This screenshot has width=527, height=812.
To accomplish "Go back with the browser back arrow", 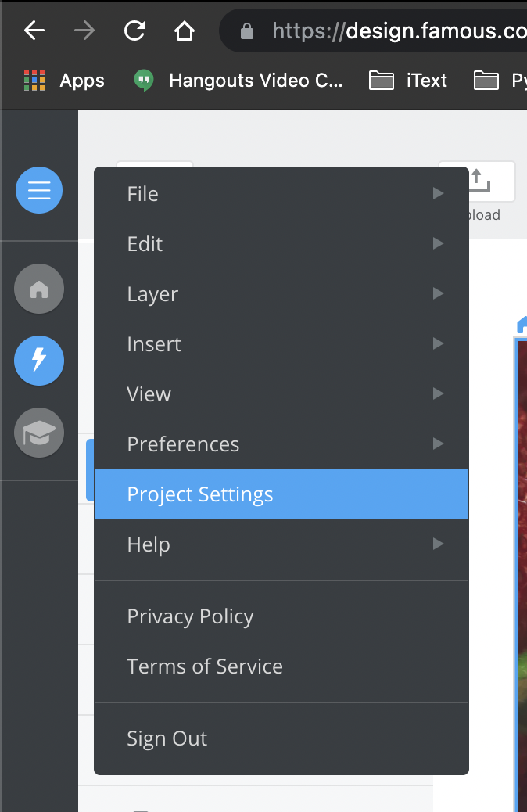I will (34, 31).
